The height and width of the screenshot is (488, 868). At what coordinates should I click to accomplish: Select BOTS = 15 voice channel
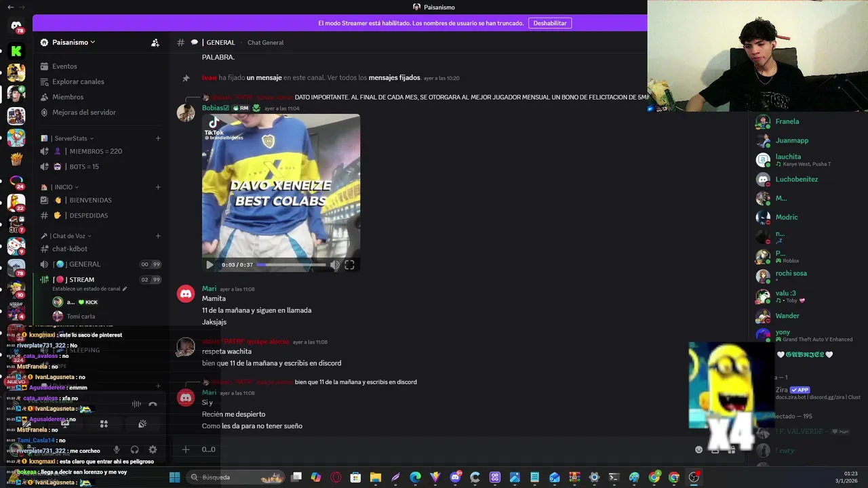click(x=100, y=167)
